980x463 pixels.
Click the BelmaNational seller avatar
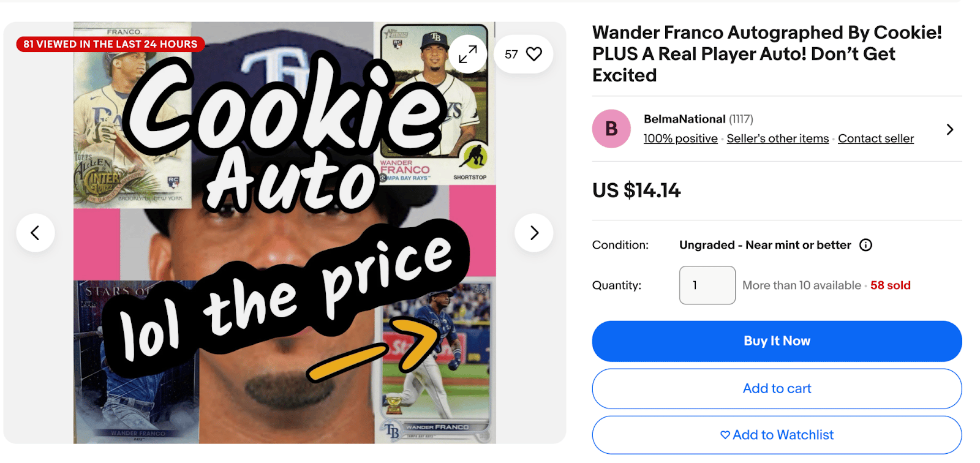tap(611, 129)
